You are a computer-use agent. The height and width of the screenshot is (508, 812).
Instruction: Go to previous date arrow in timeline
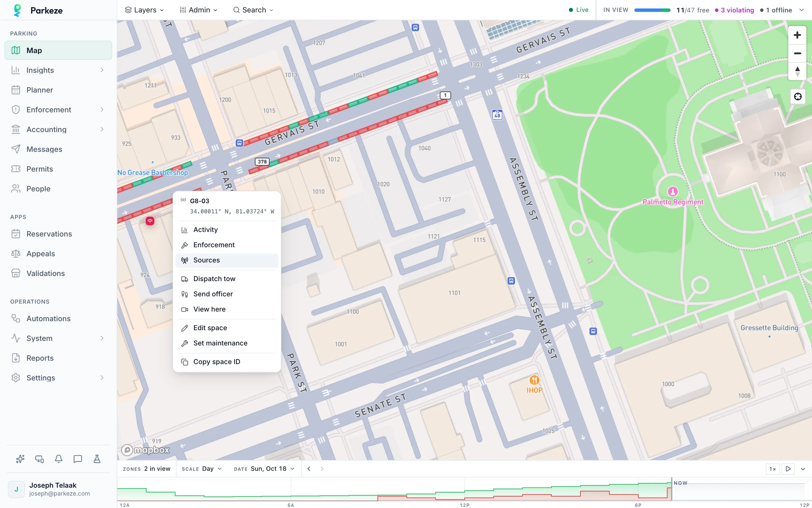click(309, 469)
